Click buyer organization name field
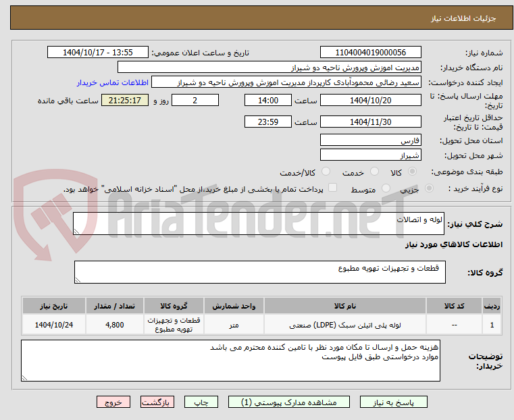514x420 pixels. (x=269, y=68)
